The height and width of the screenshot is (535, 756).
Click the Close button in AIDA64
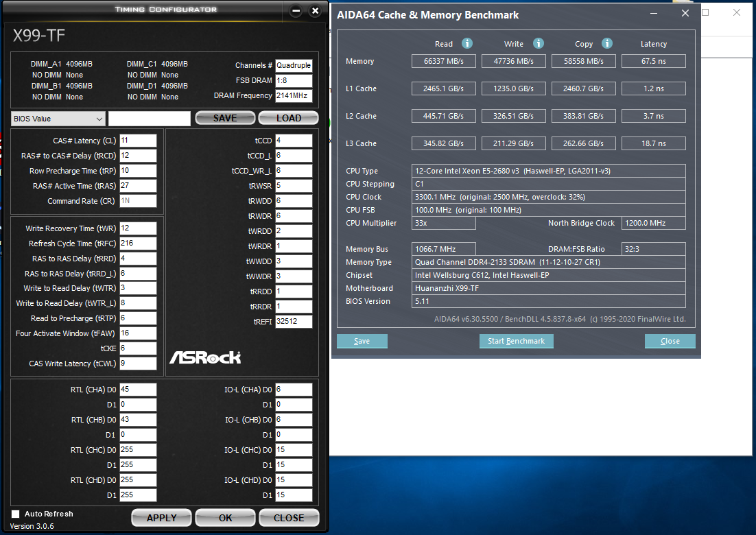click(x=670, y=341)
